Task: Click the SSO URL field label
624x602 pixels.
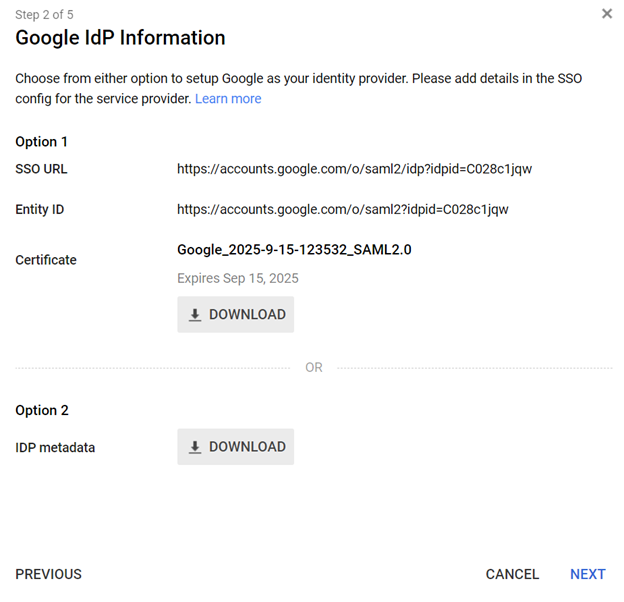Action: coord(41,169)
